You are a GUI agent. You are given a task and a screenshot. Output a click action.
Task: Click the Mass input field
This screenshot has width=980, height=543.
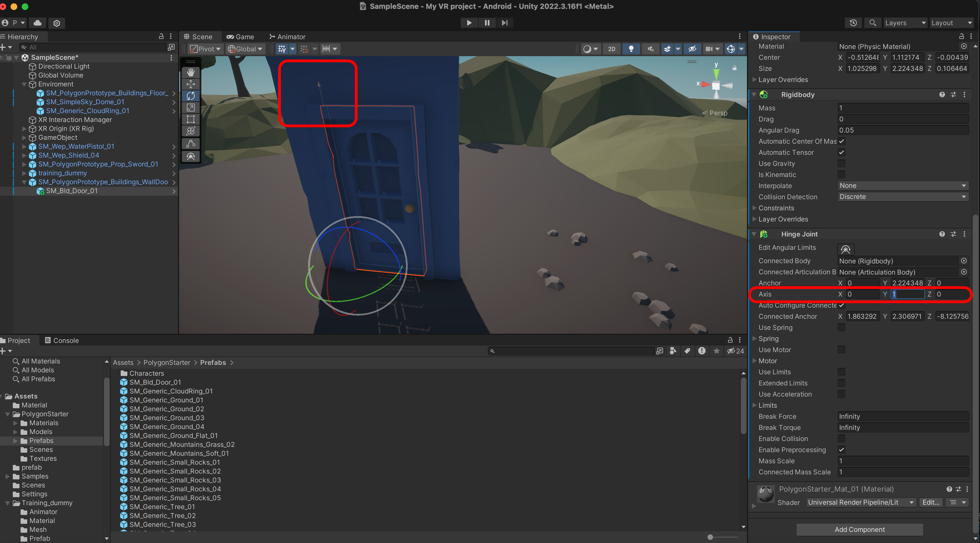point(903,108)
